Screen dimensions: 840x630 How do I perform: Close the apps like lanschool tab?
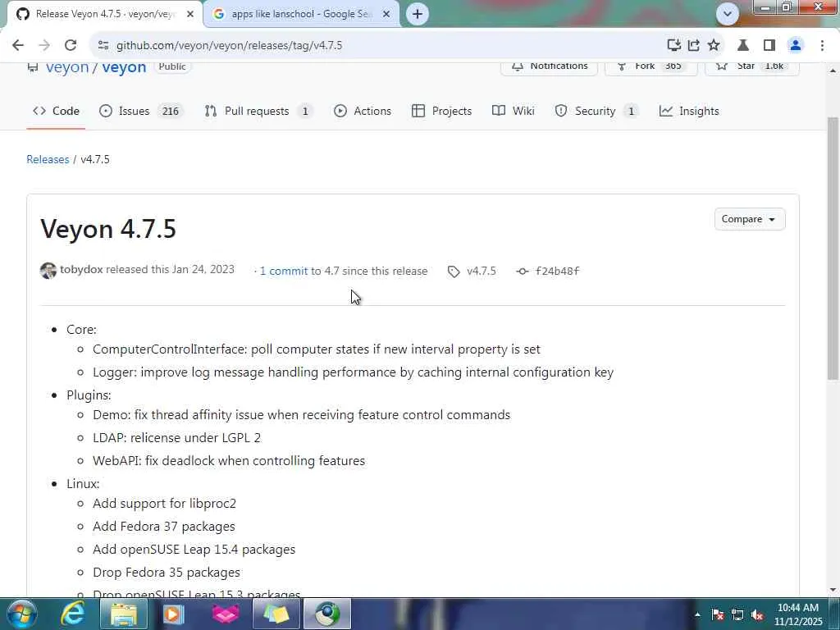tap(386, 14)
